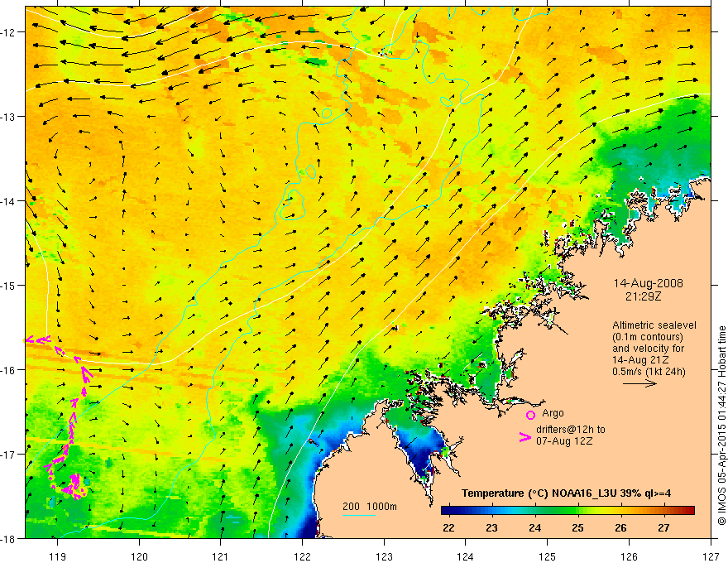Click the time label 21:29Z
The image size is (728, 563).
point(643,296)
